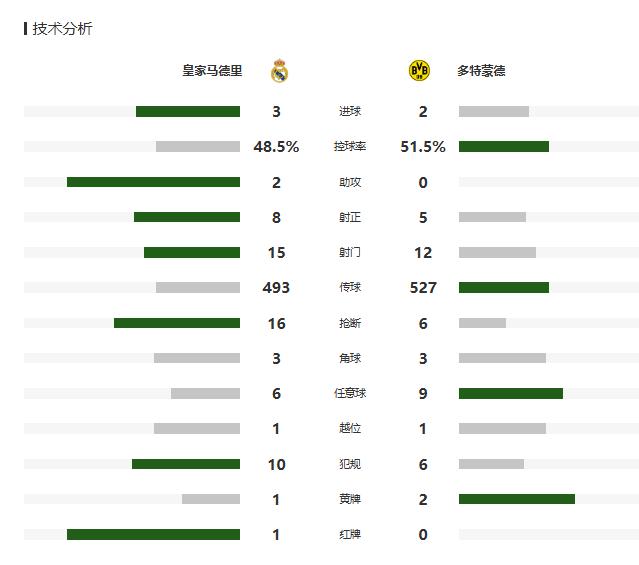Click the 传球 stat label
Viewport: 639px width, 565px height.
[350, 288]
